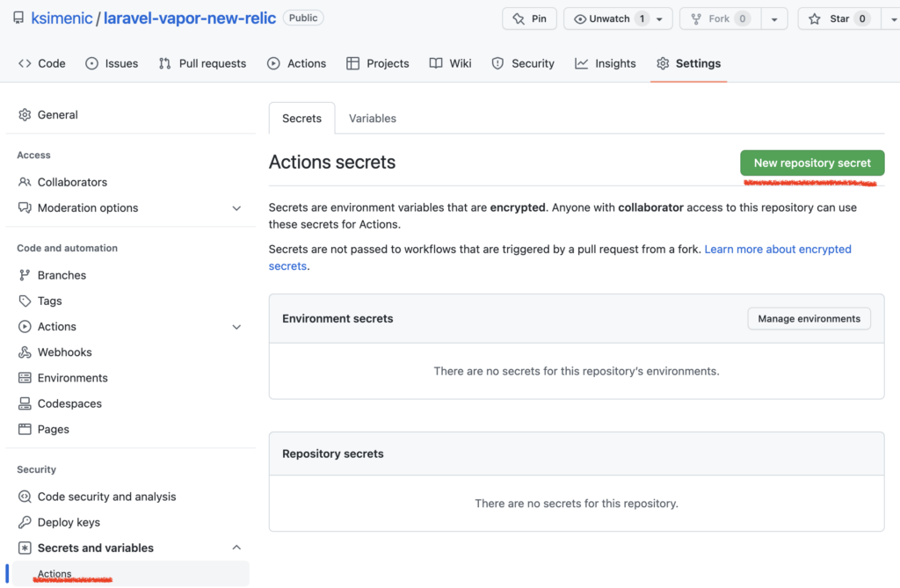Click the Manage environments button
This screenshot has height=588, width=900.
point(809,319)
